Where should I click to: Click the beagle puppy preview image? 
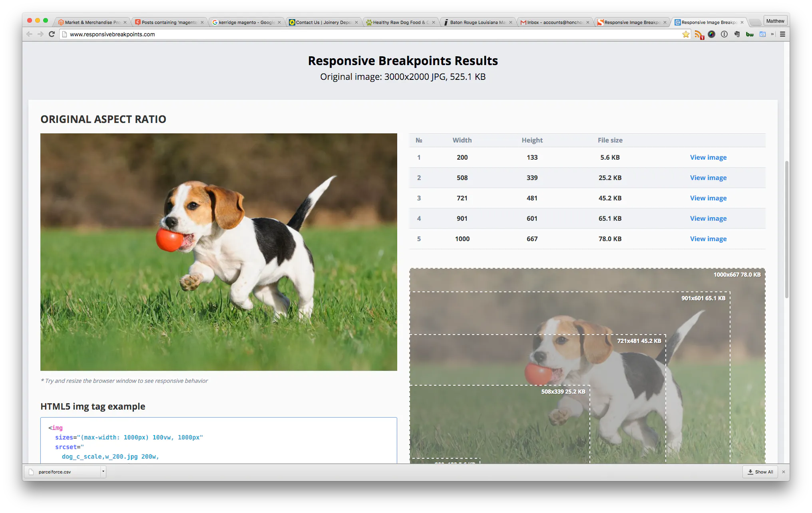[219, 252]
